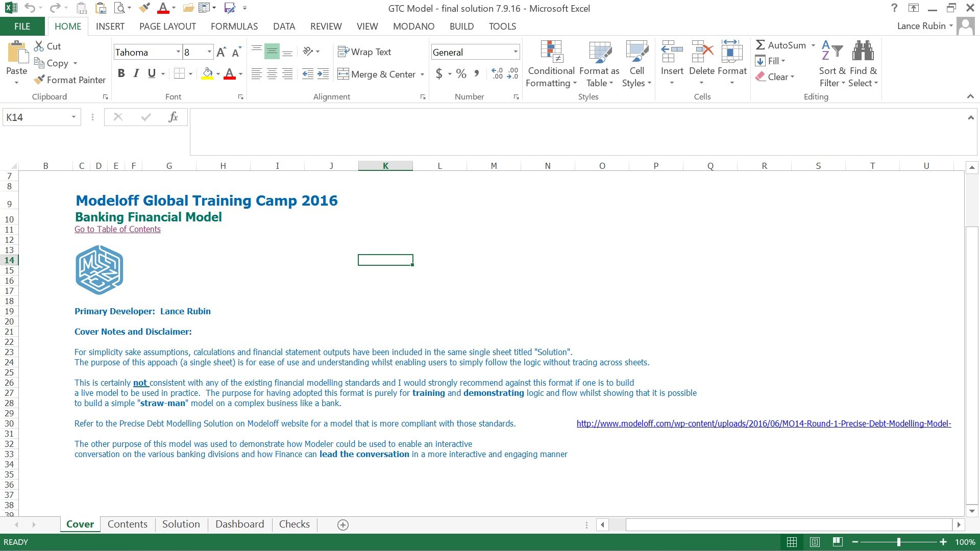
Task: Click Increase Decimal icon
Action: 497,74
